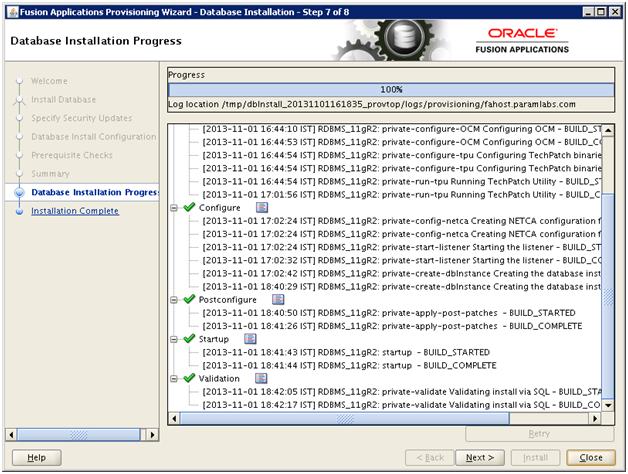Collapse the Validation tree node
628x474 pixels.
coord(174,378)
